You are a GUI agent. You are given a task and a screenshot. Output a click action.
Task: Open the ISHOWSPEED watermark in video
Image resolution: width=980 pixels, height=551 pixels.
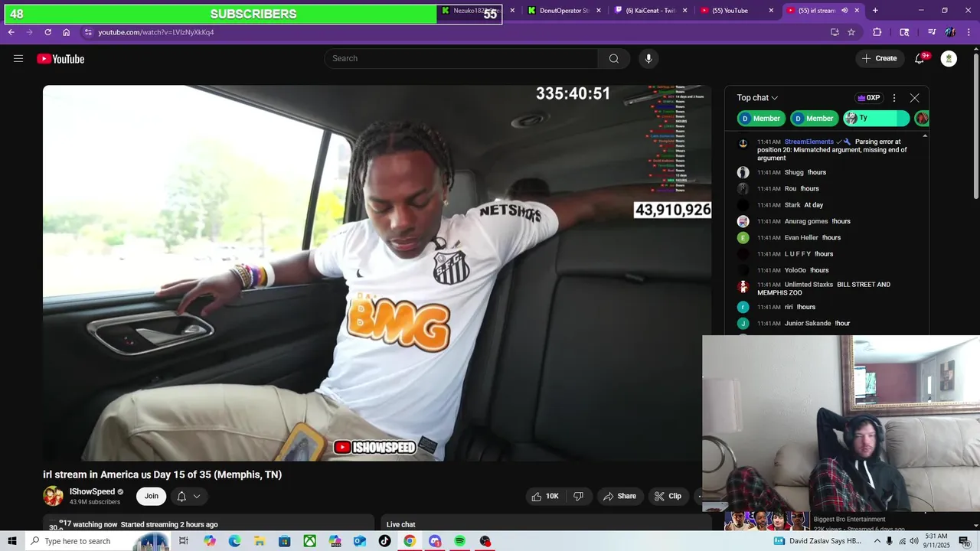[x=375, y=447]
